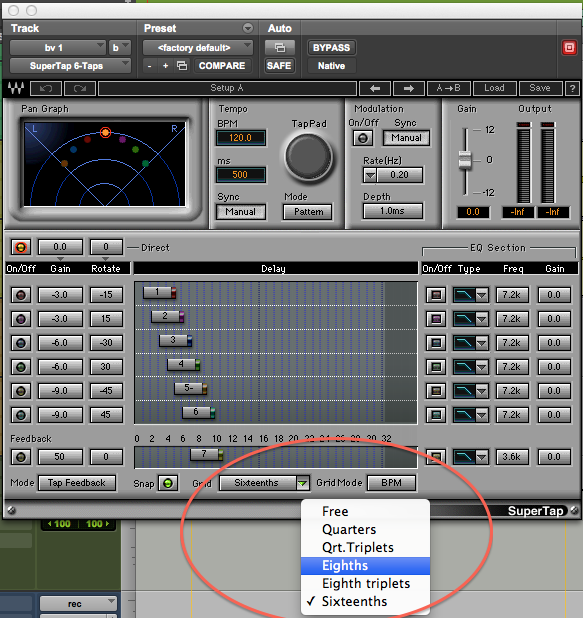The height and width of the screenshot is (618, 583).
Task: Click the Gain fader handle
Action: [465, 160]
